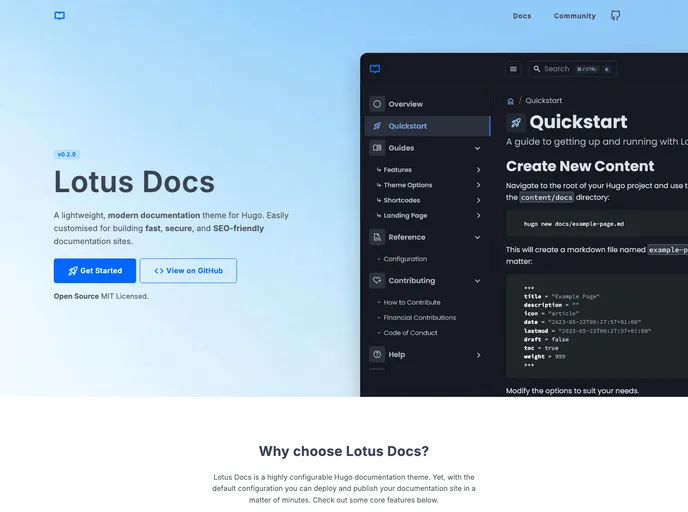Click the search magnifier icon in preview
The width and height of the screenshot is (688, 512).
tap(536, 69)
